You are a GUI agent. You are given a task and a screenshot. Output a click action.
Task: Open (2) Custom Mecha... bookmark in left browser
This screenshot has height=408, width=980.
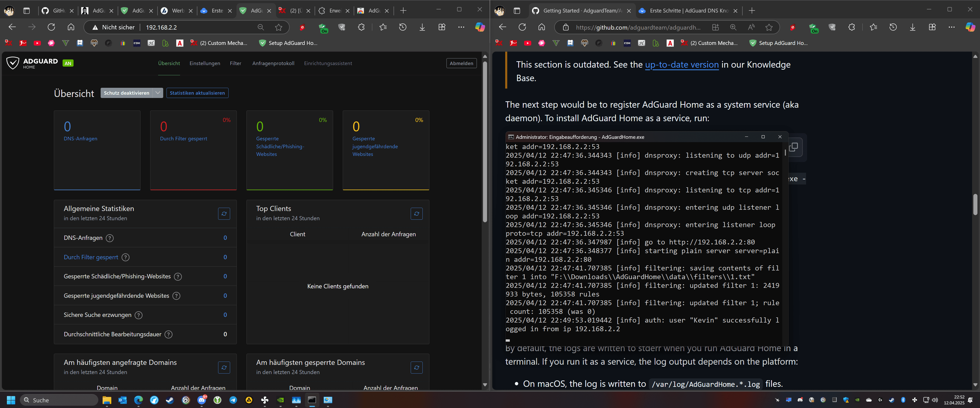point(219,43)
